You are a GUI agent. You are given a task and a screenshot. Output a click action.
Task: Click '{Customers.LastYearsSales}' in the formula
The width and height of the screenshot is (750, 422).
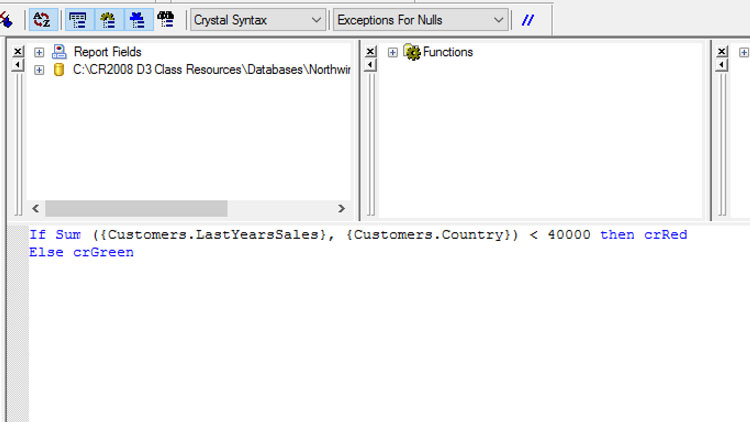pyautogui.click(x=214, y=235)
